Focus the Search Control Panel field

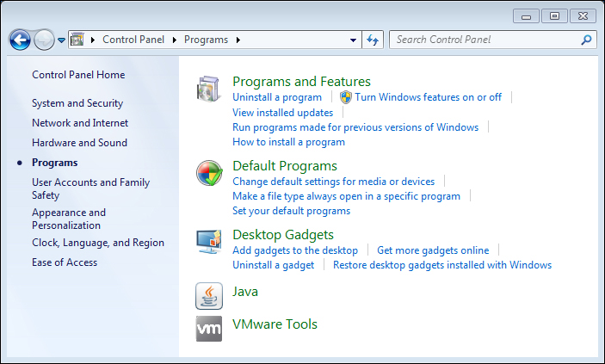tap(486, 40)
